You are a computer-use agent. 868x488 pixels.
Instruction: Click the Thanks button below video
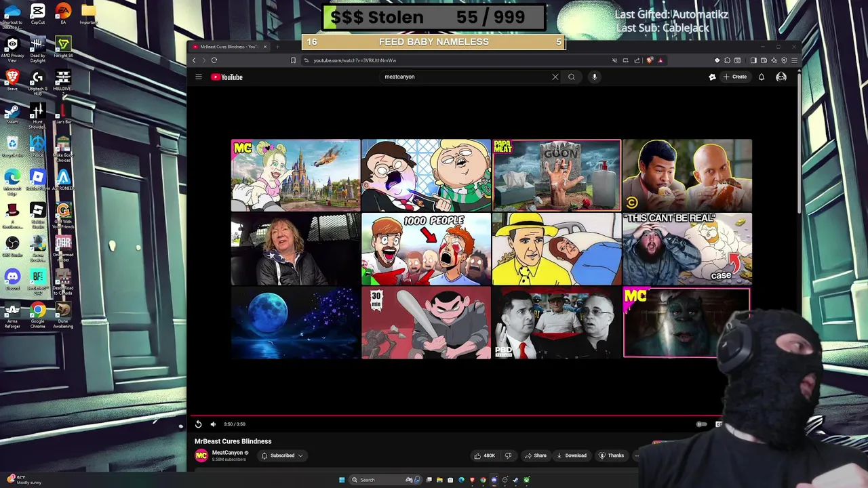pyautogui.click(x=611, y=455)
